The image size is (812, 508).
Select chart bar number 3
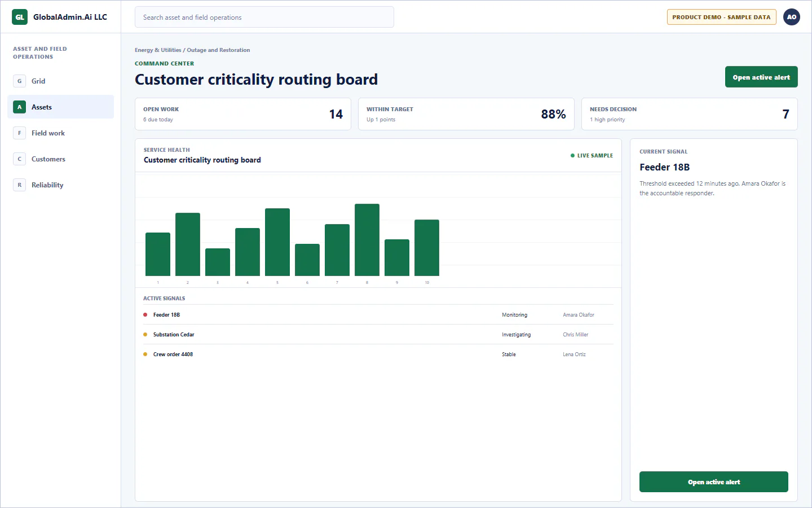[218, 262]
